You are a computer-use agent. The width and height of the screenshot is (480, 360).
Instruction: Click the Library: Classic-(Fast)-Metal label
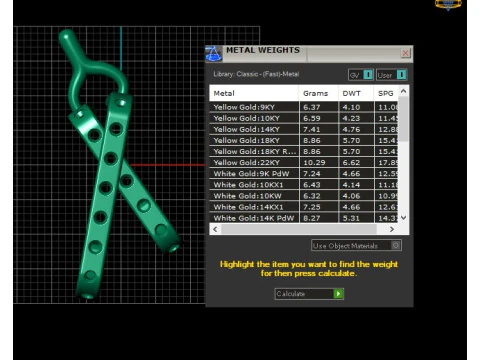coord(256,74)
